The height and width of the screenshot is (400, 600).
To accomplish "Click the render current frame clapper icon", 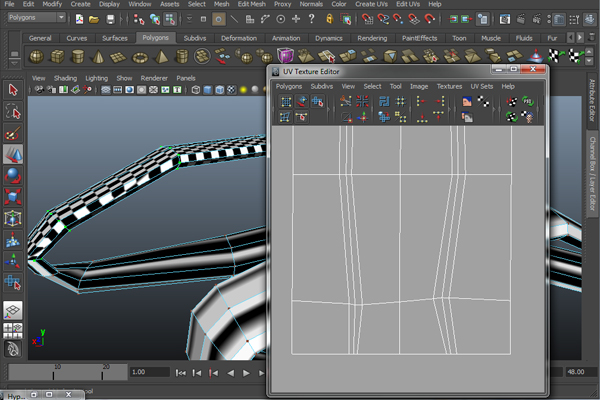I will tap(521, 19).
